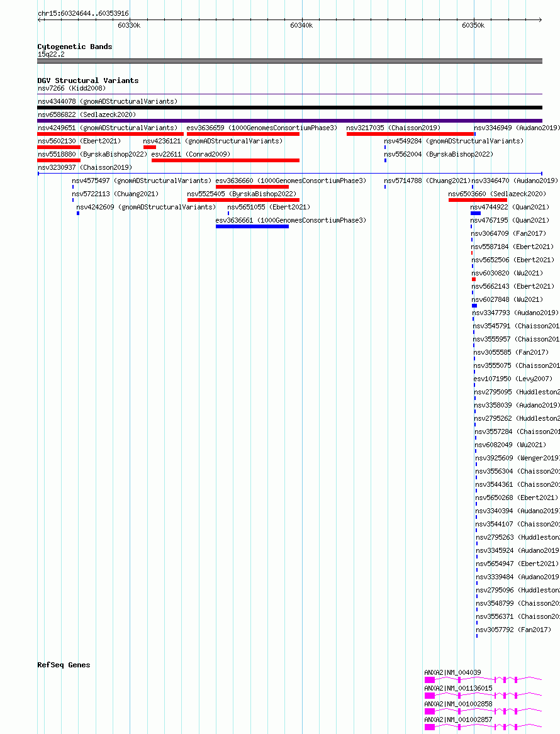
Task: Click the RefSeq Genes track title
Action: click(x=64, y=665)
